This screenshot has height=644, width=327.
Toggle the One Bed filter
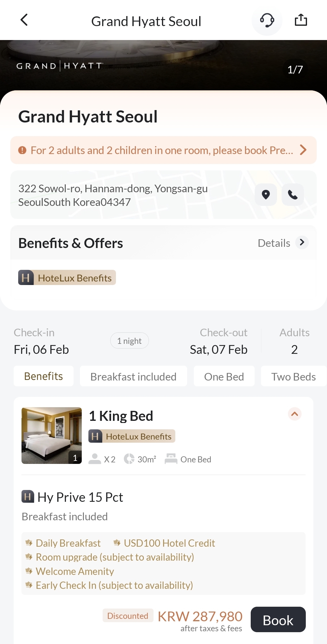(224, 376)
